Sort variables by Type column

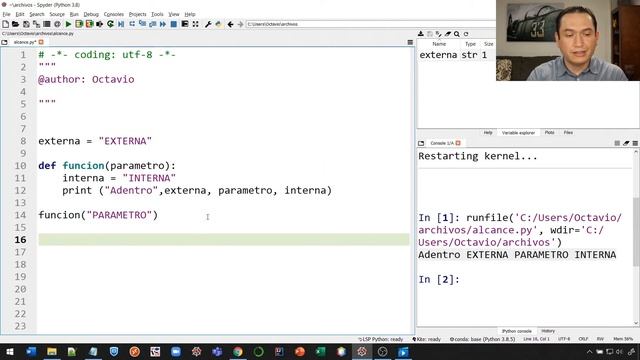(x=470, y=44)
